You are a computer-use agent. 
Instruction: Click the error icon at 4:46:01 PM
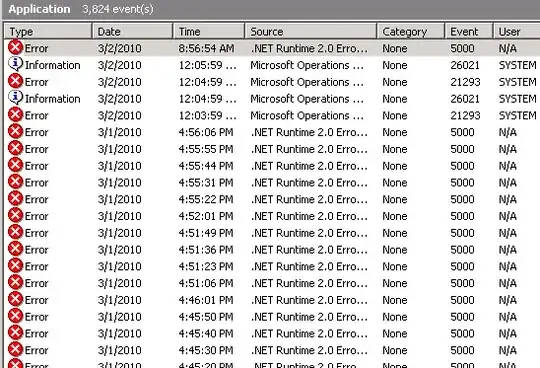[15, 299]
